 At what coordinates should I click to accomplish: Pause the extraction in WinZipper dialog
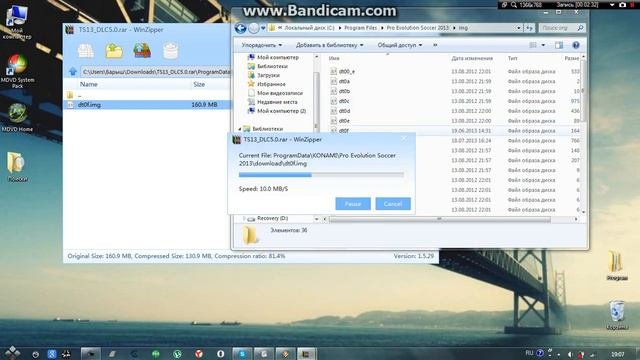(x=353, y=204)
